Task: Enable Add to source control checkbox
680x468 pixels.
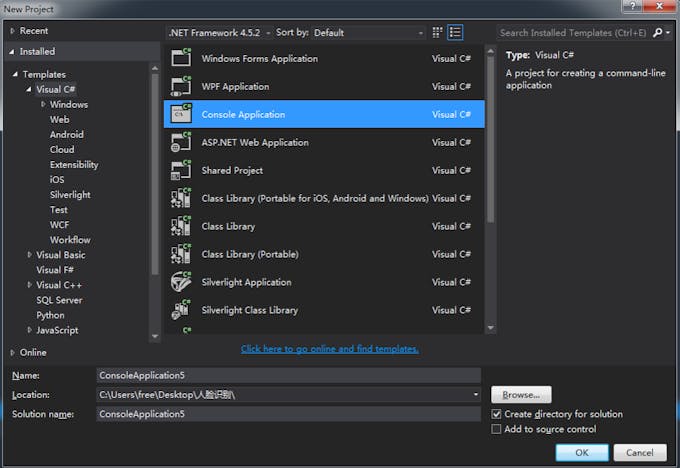Action: click(497, 429)
